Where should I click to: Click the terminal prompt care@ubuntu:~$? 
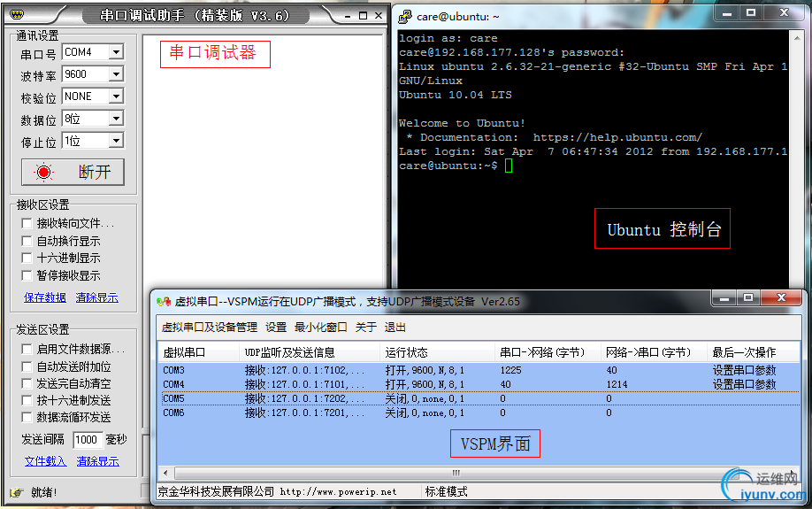448,166
